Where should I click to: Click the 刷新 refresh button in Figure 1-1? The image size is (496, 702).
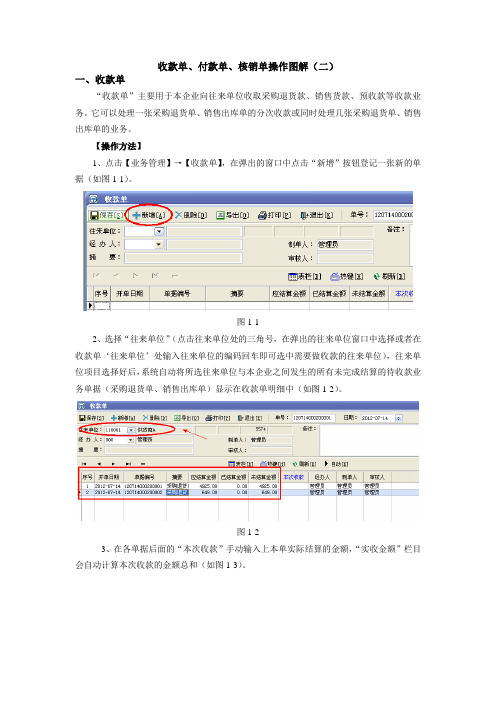point(389,277)
